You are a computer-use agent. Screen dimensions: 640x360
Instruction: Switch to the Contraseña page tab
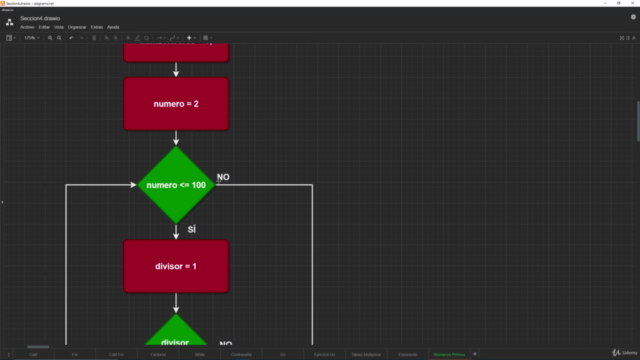[241, 354]
